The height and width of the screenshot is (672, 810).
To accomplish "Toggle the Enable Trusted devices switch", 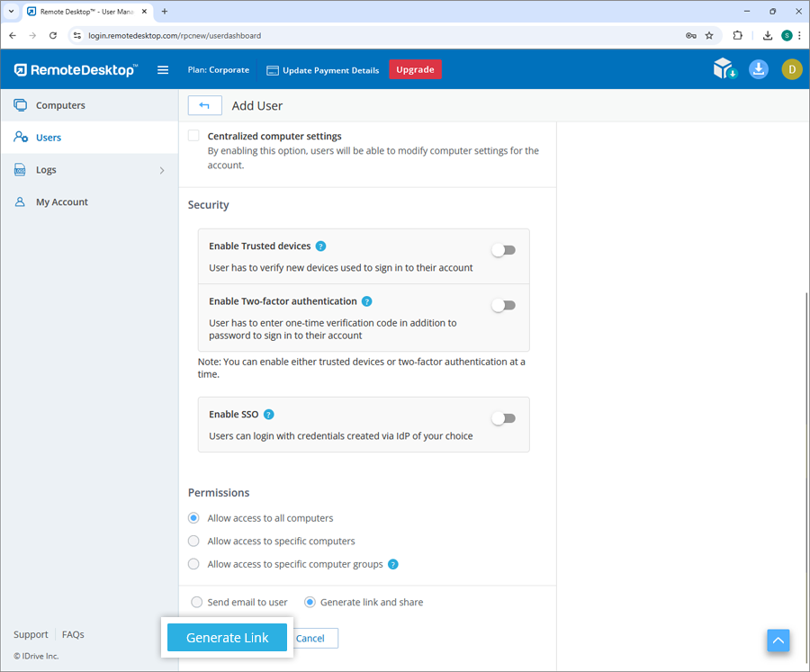I will (503, 250).
